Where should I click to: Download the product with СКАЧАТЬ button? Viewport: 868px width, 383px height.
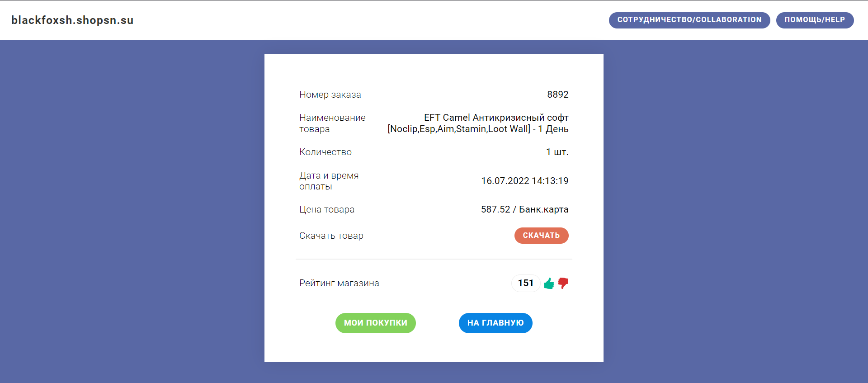541,236
